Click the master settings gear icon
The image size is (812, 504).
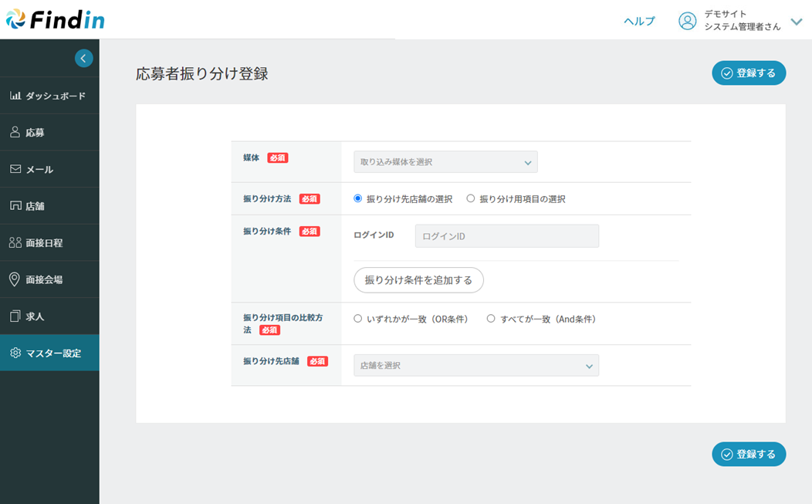(15, 353)
